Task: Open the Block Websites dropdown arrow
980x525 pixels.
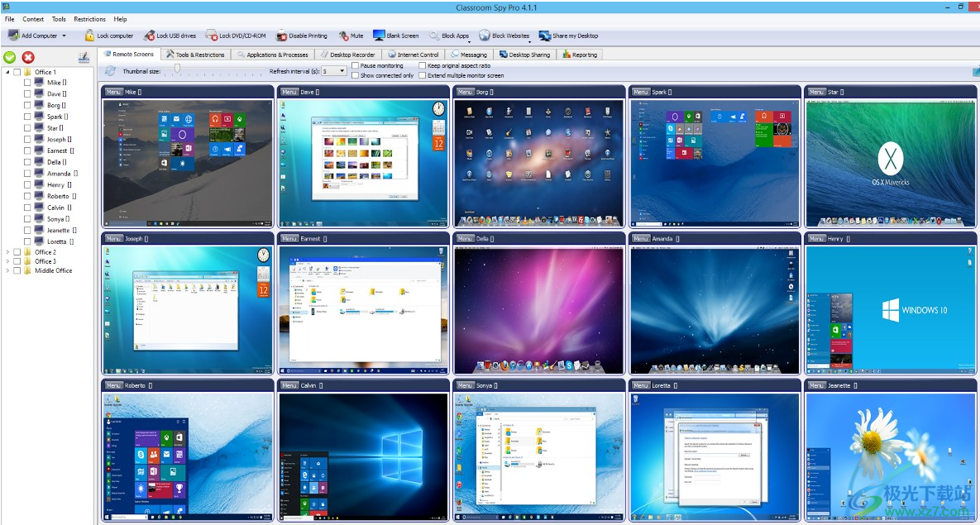Action: (530, 41)
